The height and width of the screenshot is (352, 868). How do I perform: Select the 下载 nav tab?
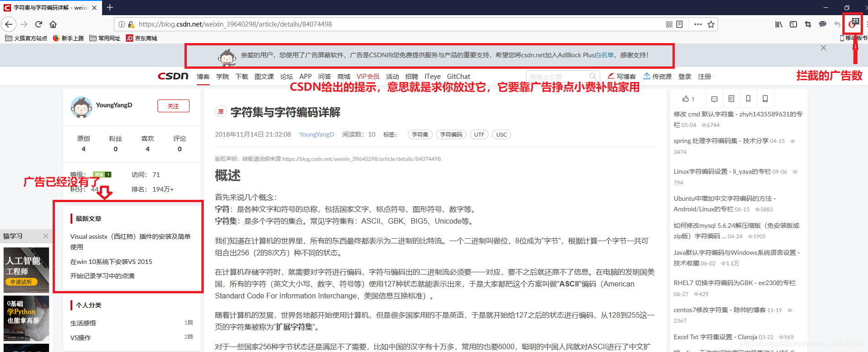coord(242,77)
